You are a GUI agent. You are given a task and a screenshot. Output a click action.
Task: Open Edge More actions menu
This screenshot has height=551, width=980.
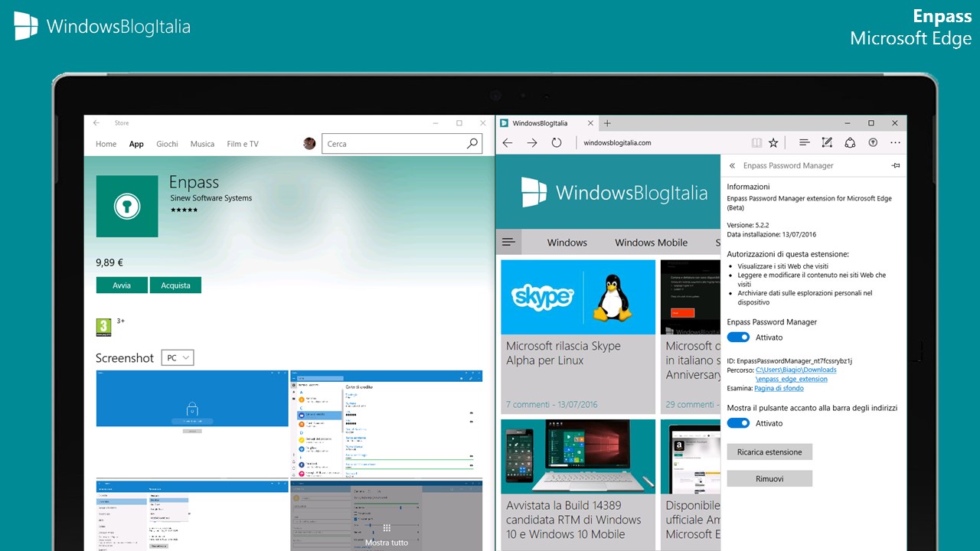[x=895, y=142]
